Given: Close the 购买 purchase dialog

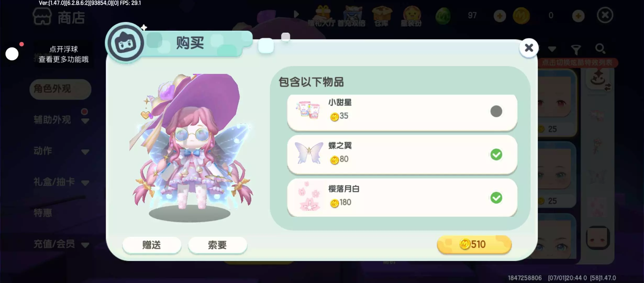Looking at the screenshot, I should tap(529, 48).
